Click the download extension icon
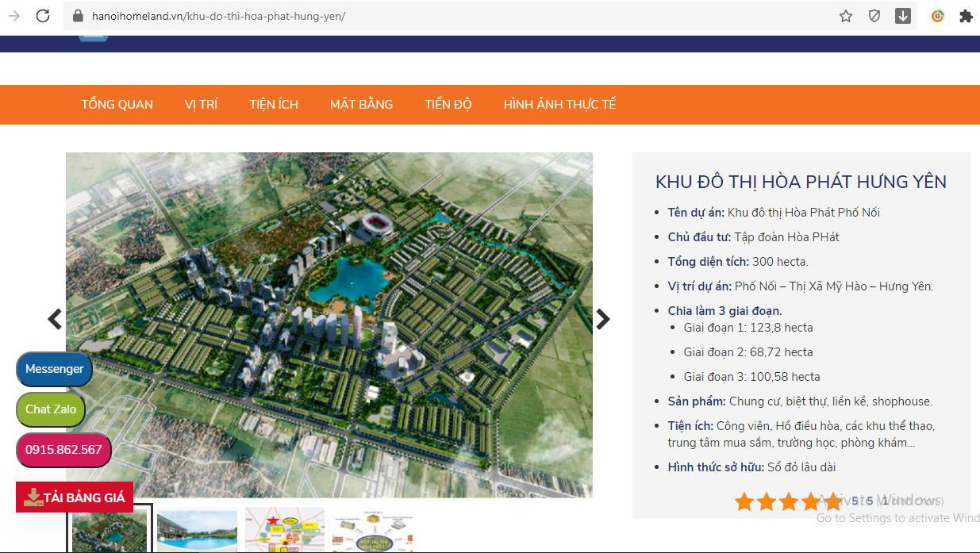Image resolution: width=980 pixels, height=553 pixels. 903,16
